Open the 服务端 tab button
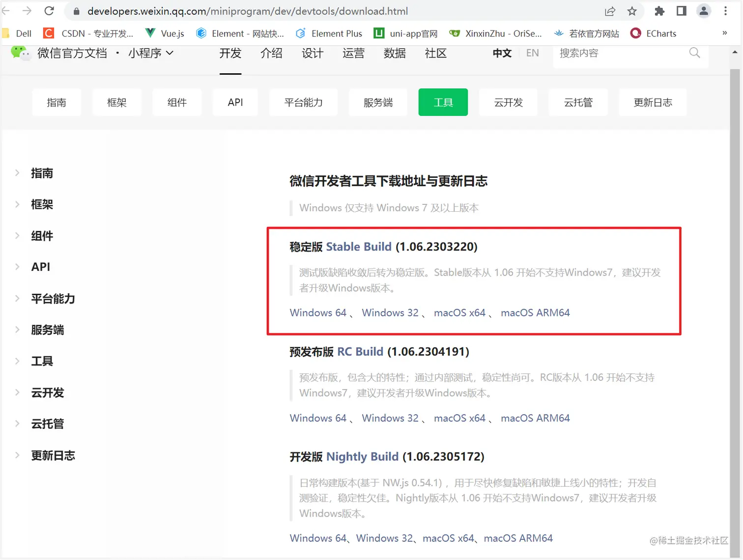 (378, 102)
